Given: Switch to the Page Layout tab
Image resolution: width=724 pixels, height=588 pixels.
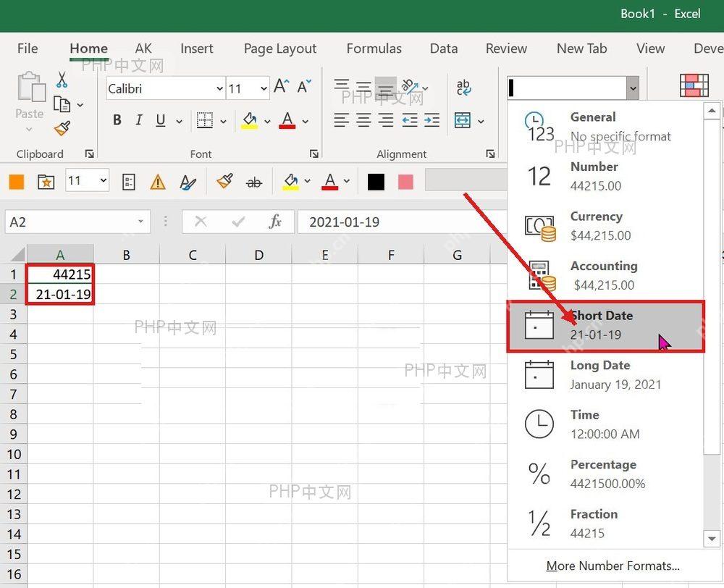Looking at the screenshot, I should click(279, 49).
